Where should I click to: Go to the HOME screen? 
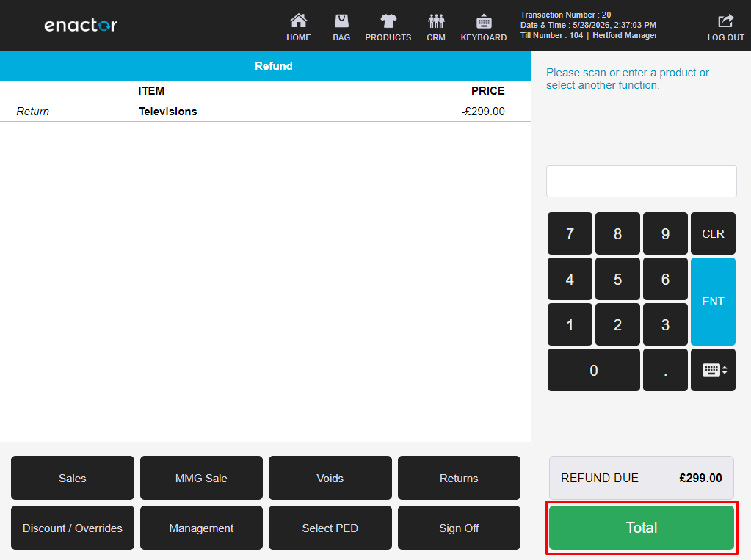click(x=298, y=27)
